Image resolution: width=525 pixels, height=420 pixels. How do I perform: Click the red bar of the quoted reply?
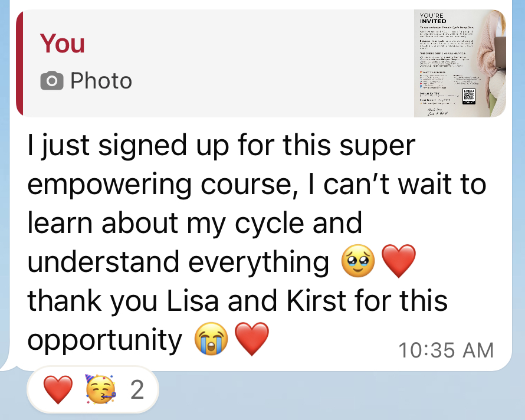point(19,63)
